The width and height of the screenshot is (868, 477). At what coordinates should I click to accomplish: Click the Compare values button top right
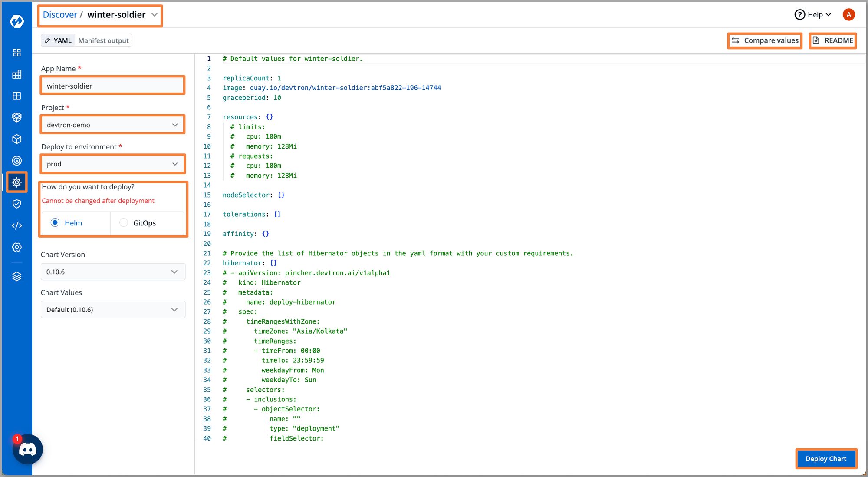765,40
